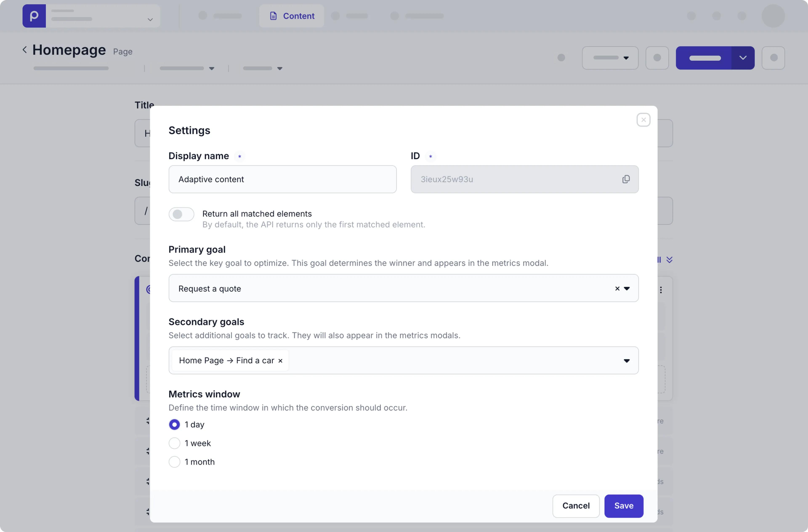The width and height of the screenshot is (808, 532).
Task: Remove the Home Page Find a car goal chip
Action: [280, 361]
